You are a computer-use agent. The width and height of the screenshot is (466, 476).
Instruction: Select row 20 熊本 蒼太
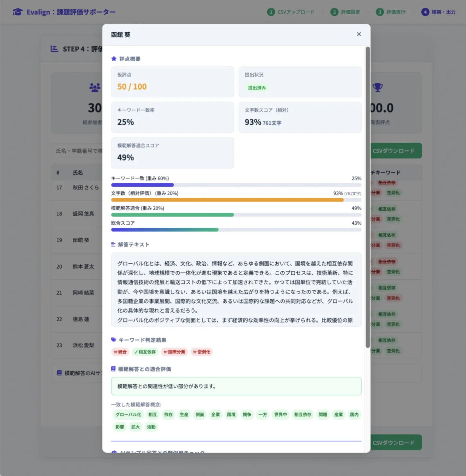click(77, 267)
